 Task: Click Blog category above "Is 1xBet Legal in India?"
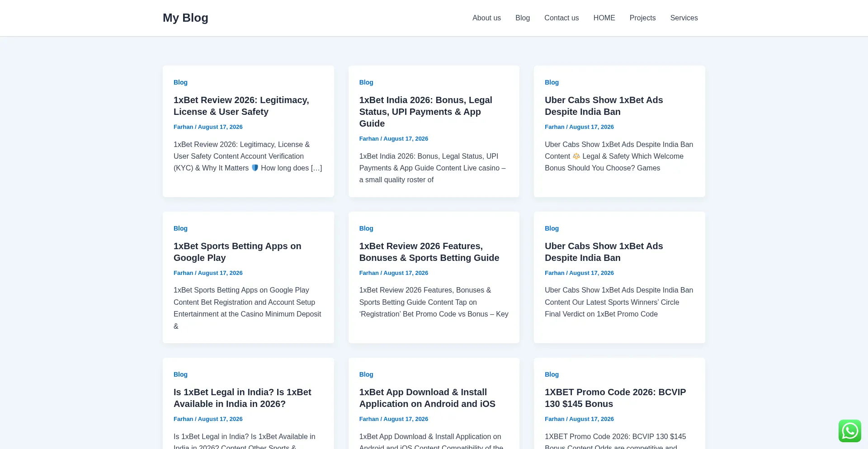(180, 374)
